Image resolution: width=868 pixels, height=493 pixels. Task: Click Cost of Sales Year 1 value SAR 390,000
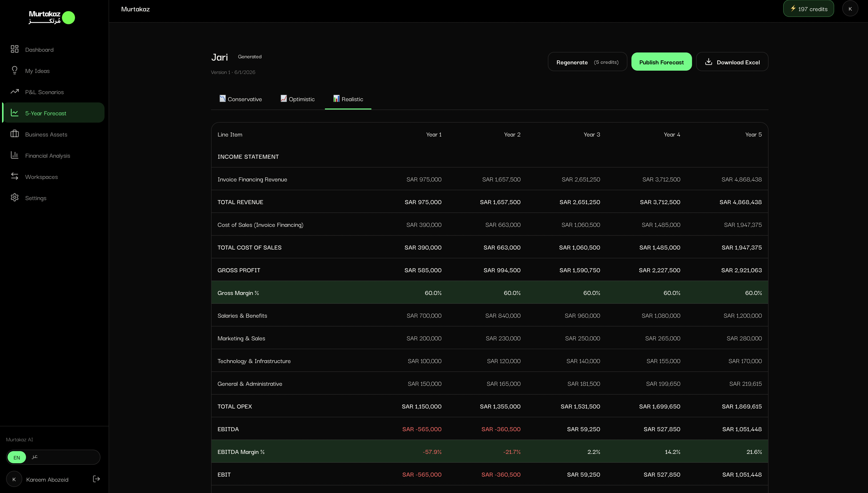coord(424,225)
